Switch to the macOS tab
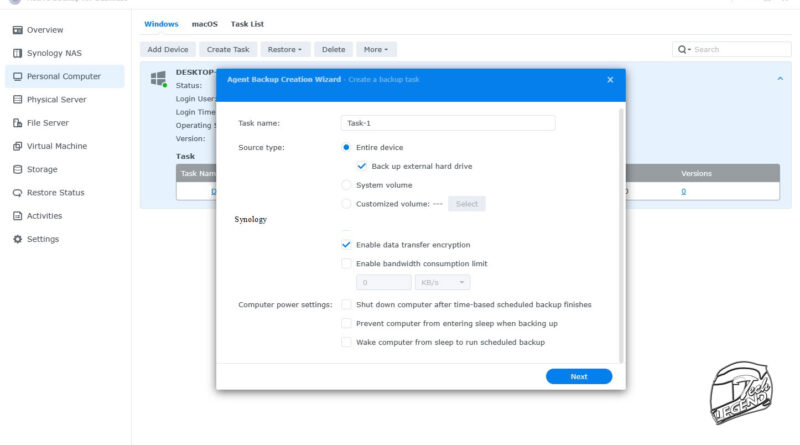Screen dimensions: 800x445 coord(204,23)
